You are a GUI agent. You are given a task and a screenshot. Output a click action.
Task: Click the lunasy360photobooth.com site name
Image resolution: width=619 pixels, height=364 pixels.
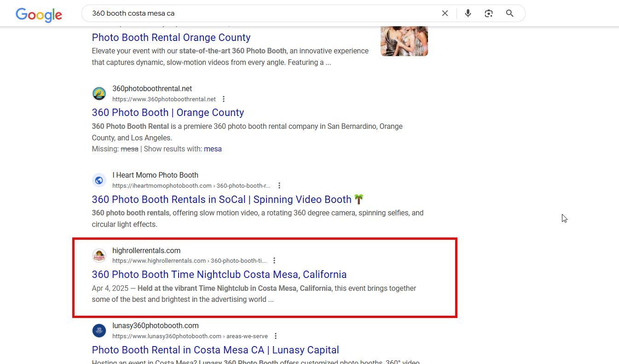tap(156, 325)
